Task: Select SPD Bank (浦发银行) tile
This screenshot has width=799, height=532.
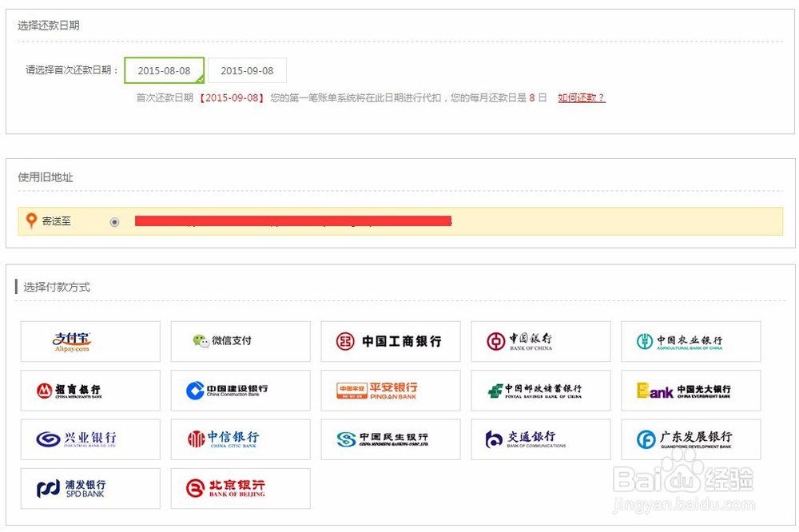Action: [x=89, y=488]
